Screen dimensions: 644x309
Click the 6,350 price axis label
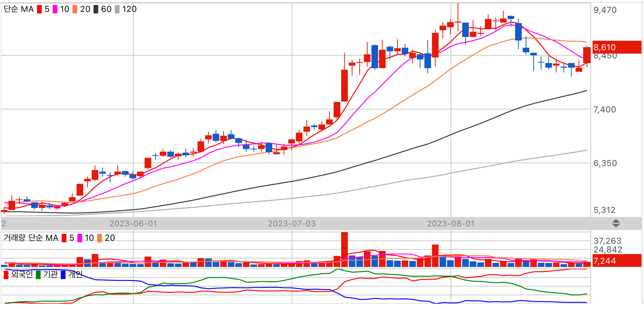(605, 163)
